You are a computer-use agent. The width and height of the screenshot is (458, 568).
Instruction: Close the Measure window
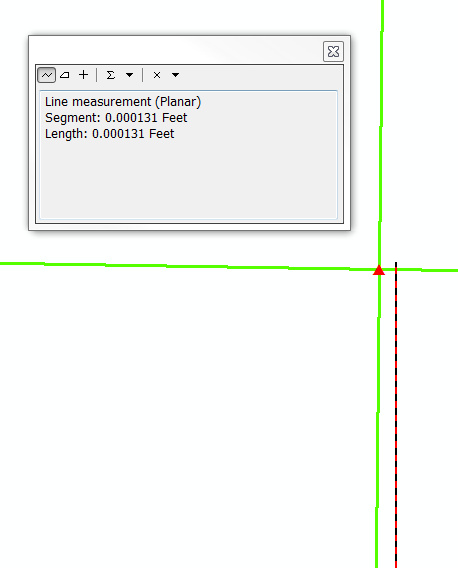click(x=333, y=51)
